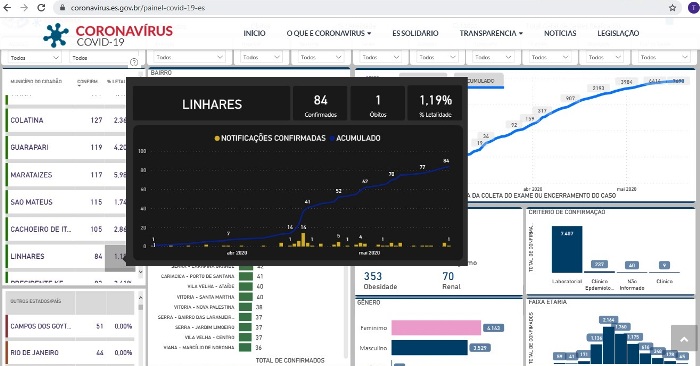
Task: Select MARATAIZES row in municipality list
Action: [x=67, y=175]
